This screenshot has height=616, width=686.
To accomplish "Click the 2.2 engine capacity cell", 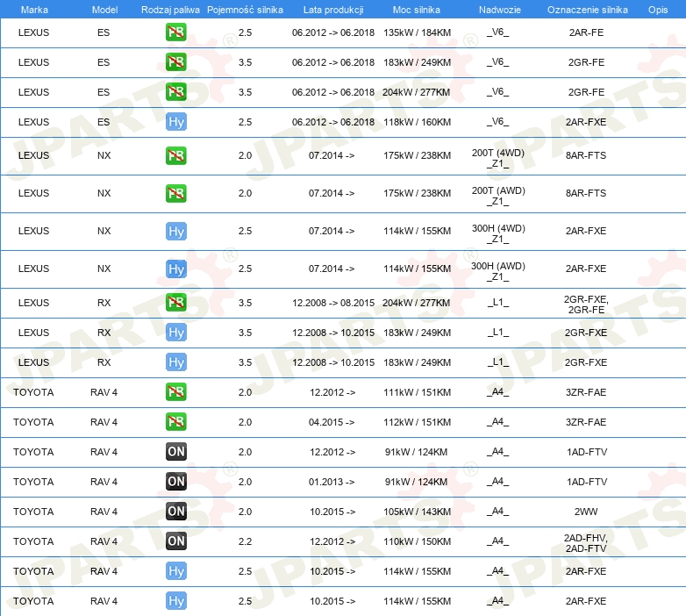I will point(245,541).
